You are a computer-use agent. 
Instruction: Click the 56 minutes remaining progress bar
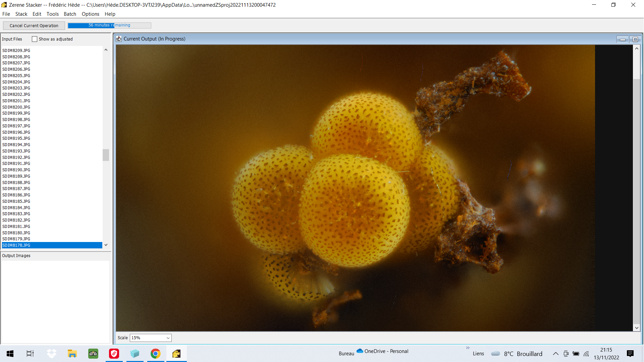click(109, 25)
